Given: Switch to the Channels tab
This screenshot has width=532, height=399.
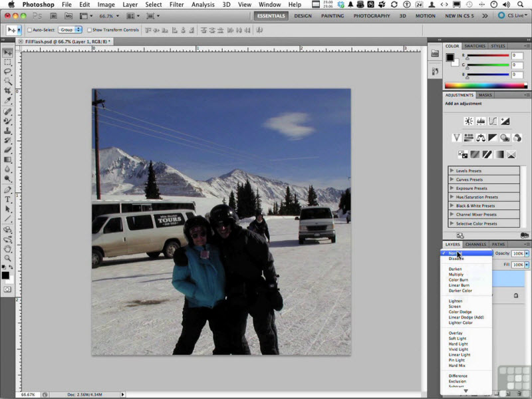Looking at the screenshot, I should [x=475, y=244].
